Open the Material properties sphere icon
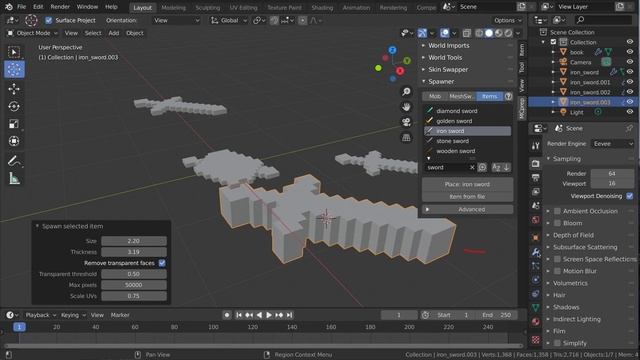This screenshot has width=640, height=360. pyautogui.click(x=536, y=321)
